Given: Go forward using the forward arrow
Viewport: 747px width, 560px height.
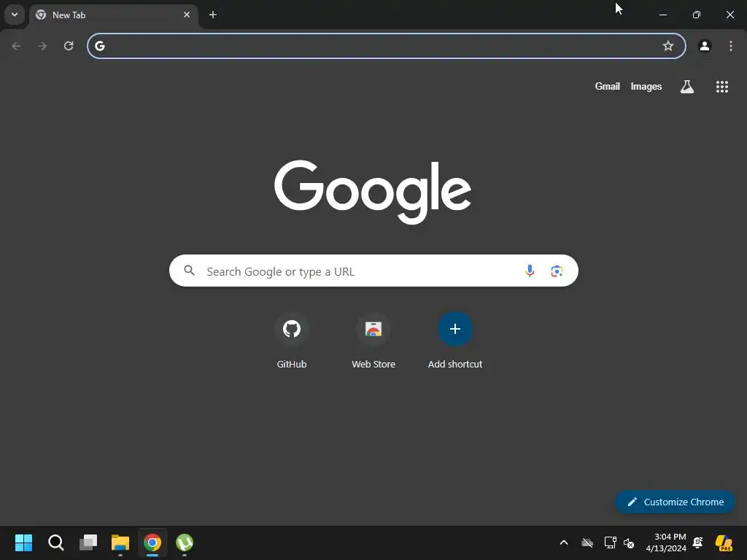Looking at the screenshot, I should (x=42, y=46).
